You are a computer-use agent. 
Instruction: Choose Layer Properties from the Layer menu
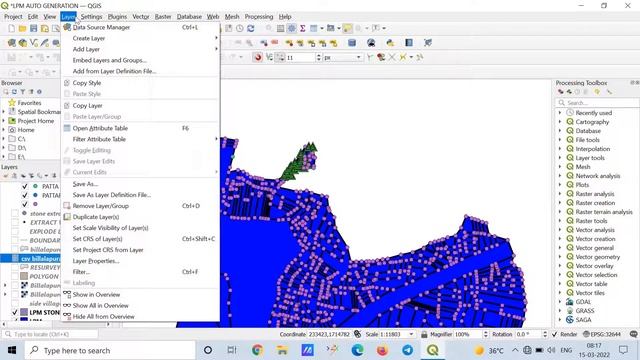pos(96,261)
